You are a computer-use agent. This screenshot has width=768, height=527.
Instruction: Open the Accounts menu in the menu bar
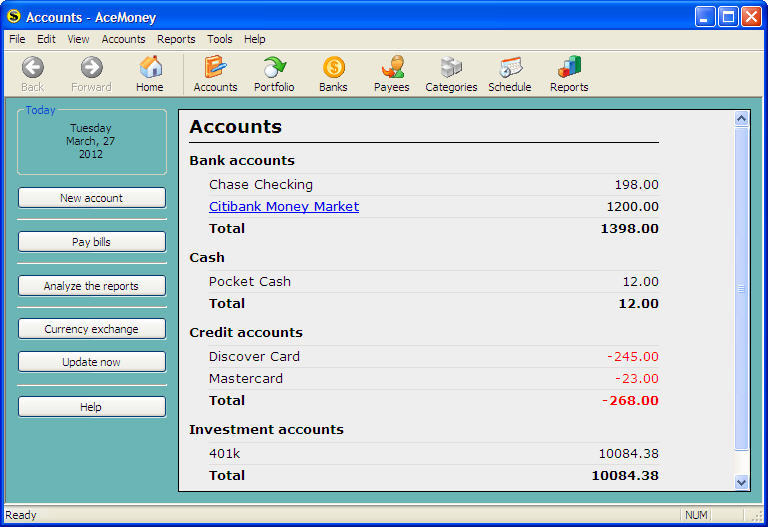click(x=123, y=39)
